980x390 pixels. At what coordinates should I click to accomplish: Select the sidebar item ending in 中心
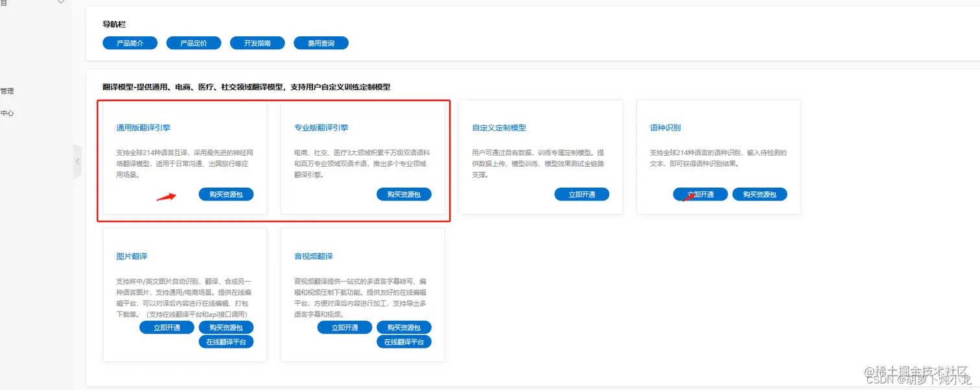(7, 113)
